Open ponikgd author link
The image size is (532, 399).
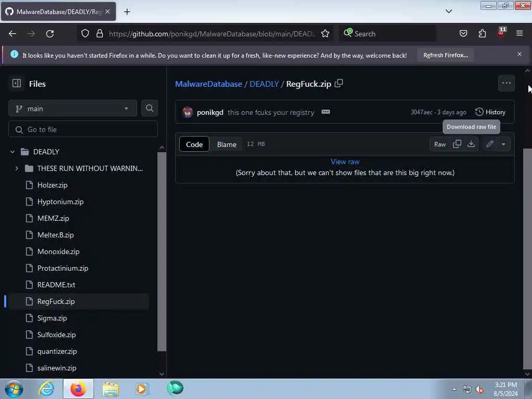click(x=210, y=112)
